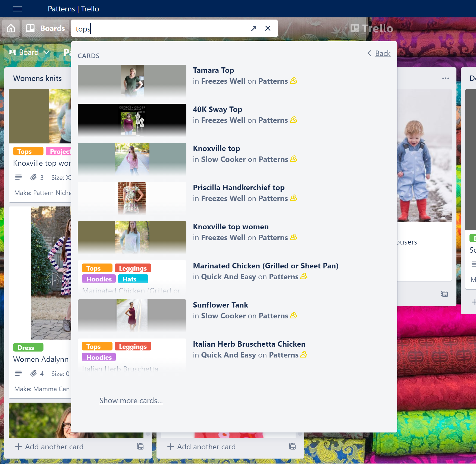Click Sunflower Tank thumbnail image
The width and height of the screenshot is (476, 464).
pos(132,316)
